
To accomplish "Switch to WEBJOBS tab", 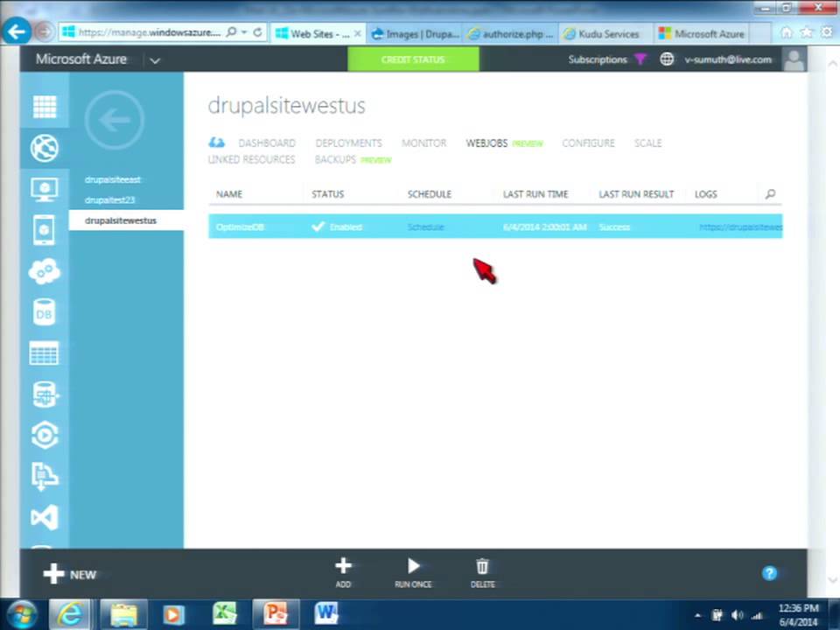I will pos(486,143).
